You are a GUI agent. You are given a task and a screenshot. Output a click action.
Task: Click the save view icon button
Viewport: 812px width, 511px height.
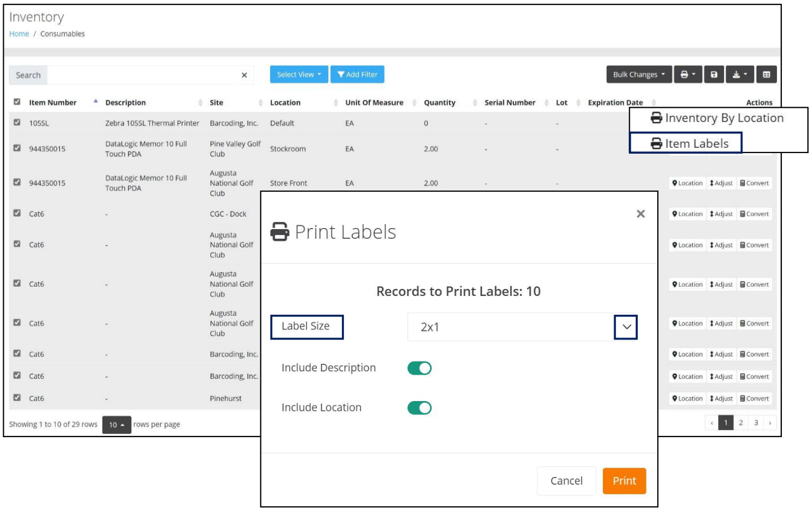point(714,74)
